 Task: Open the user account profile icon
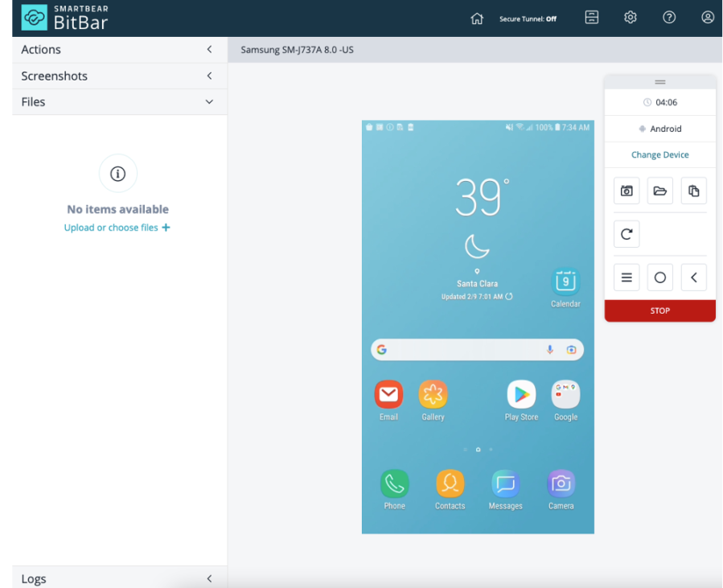click(x=708, y=18)
